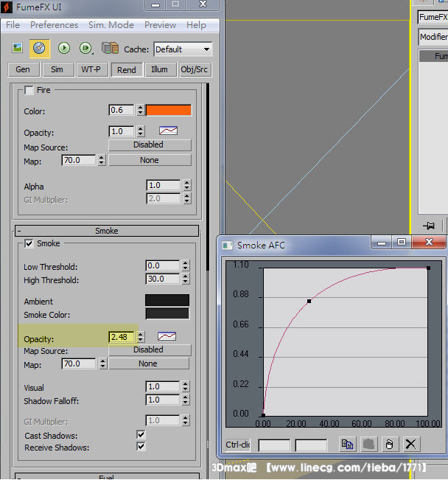Click Smoke Map None button
Screen dimensions: 448x480
[x=149, y=364]
